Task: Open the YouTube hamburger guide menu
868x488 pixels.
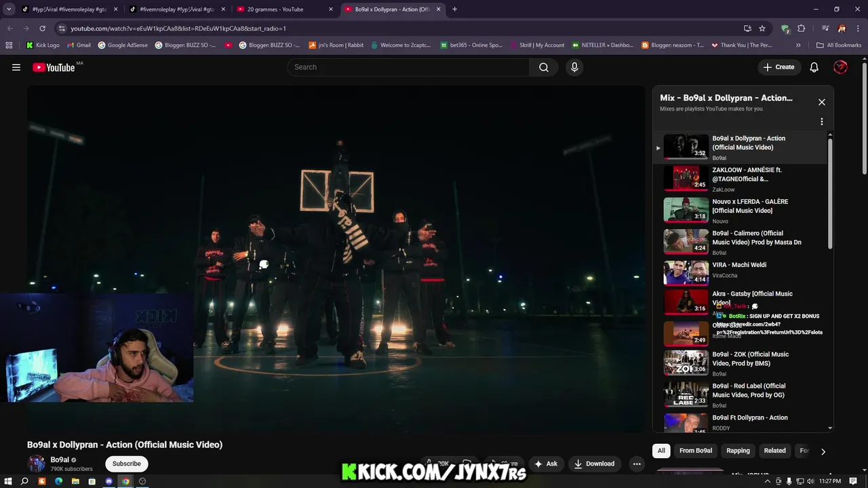Action: click(16, 67)
